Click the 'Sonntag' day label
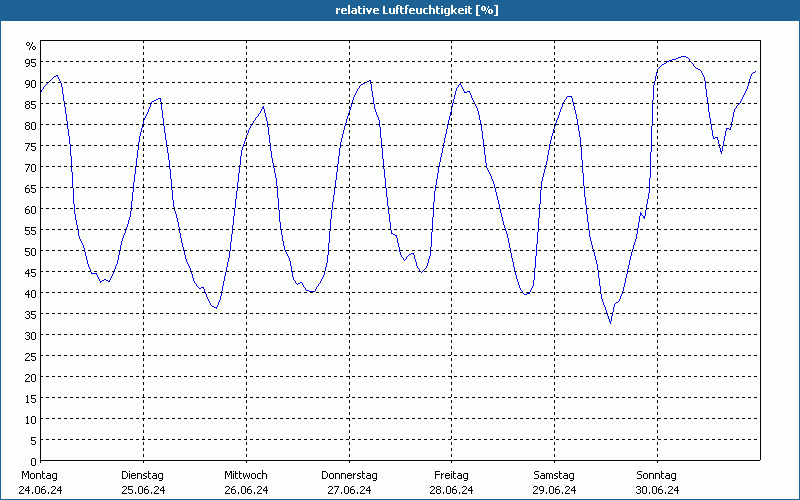The width and height of the screenshot is (800, 500). point(656,476)
